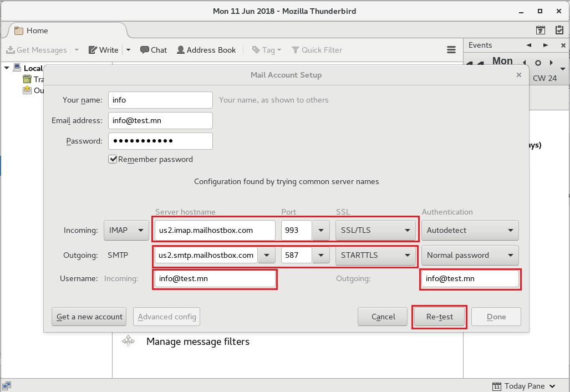Maximize the Thunderbird window
Screen dimensions: 570x392
pyautogui.click(x=540, y=11)
